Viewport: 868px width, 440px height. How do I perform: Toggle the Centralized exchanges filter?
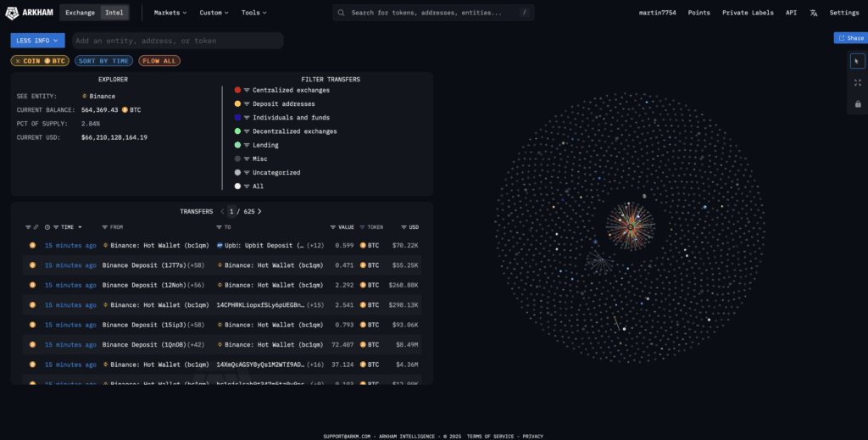pyautogui.click(x=247, y=90)
